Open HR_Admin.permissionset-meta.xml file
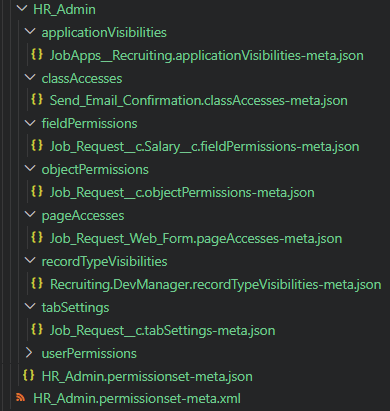Screen dimensions: 390x411 click(137, 399)
